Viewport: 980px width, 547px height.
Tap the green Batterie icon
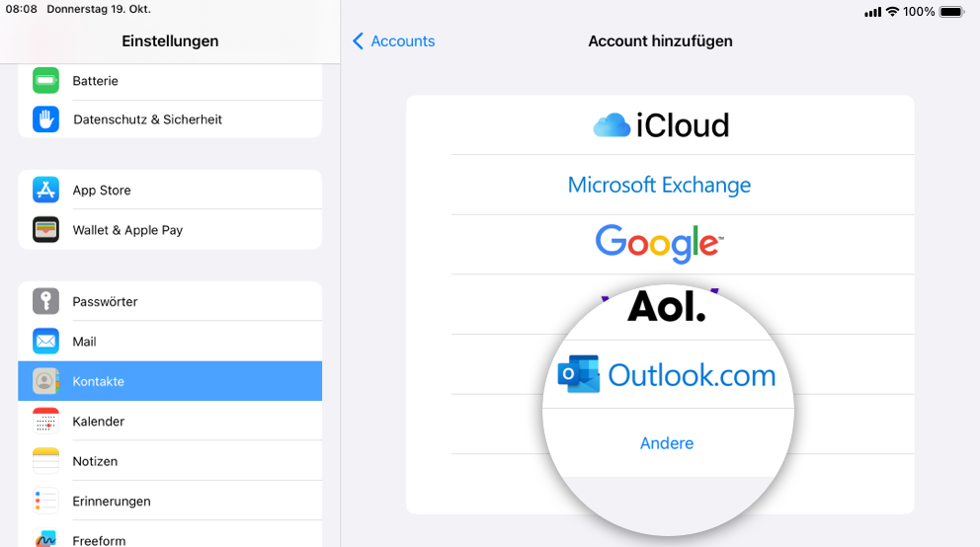click(45, 81)
